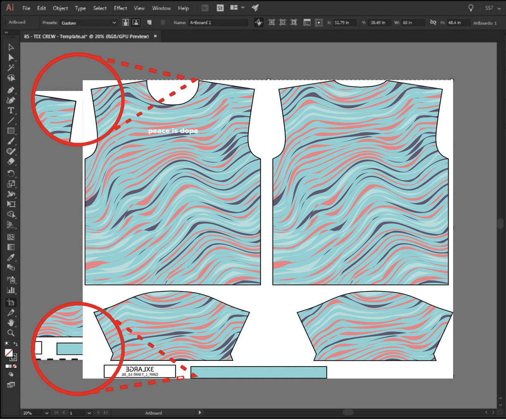This screenshot has width=506, height=420.
Task: Open the Effect menu
Action: [120, 8]
